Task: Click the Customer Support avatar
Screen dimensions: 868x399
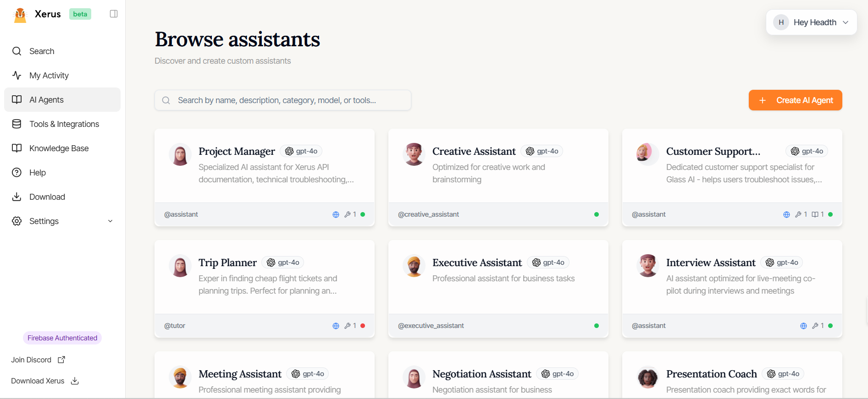Action: tap(648, 154)
